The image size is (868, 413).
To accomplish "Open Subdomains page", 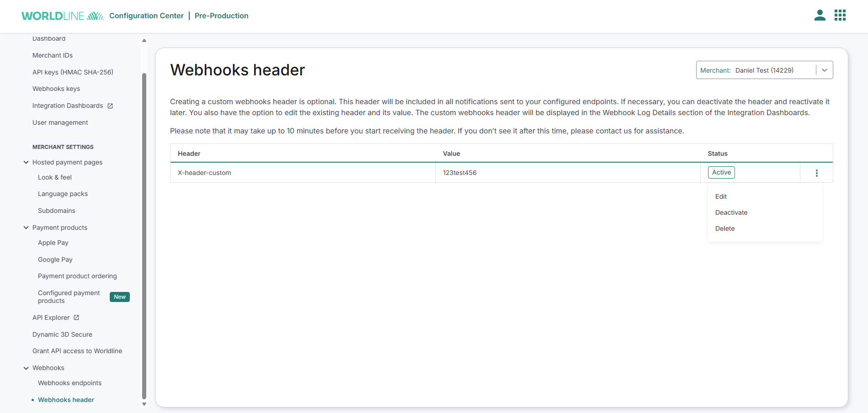I will (x=57, y=211).
